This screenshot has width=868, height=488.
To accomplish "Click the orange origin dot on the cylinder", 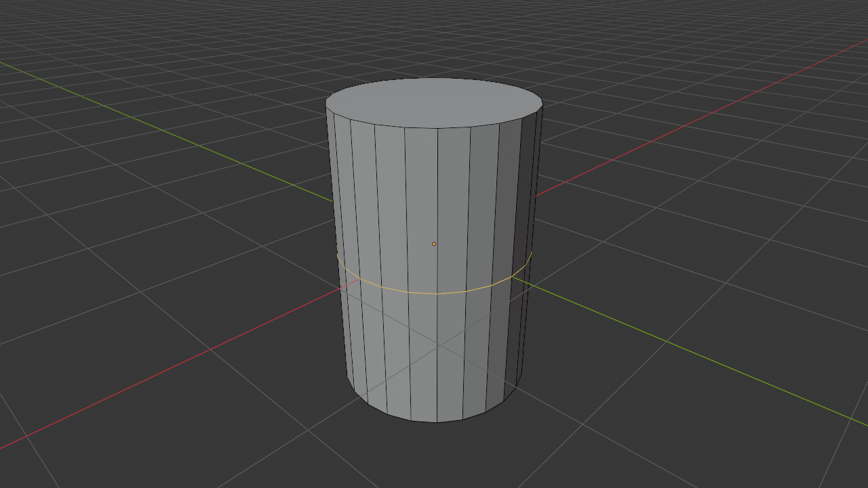I will click(434, 244).
